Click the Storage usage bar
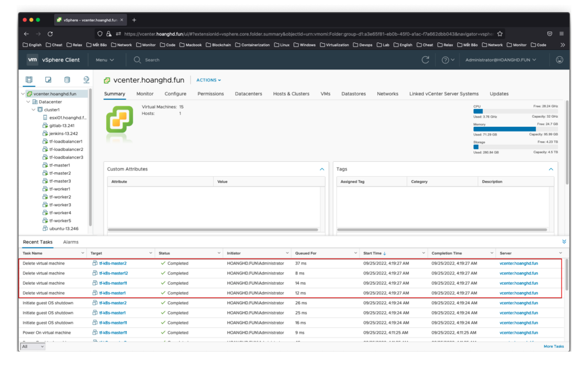This screenshot has width=588, height=376. (515, 147)
